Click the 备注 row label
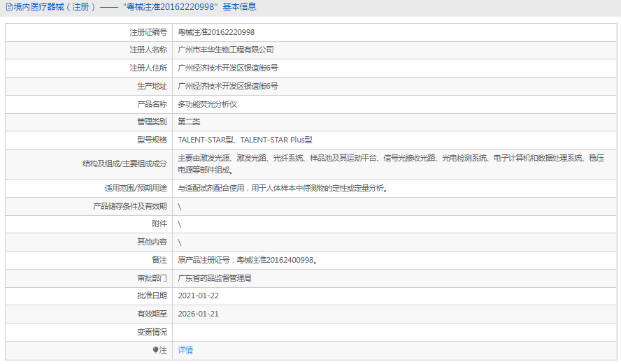The height and width of the screenshot is (364, 621). point(159,260)
